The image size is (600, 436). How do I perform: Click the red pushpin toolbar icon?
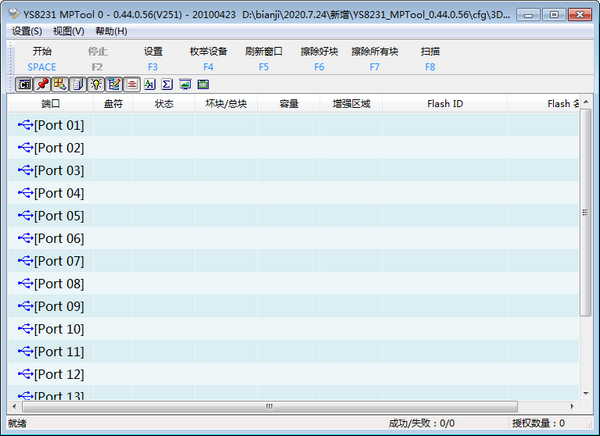click(x=42, y=84)
